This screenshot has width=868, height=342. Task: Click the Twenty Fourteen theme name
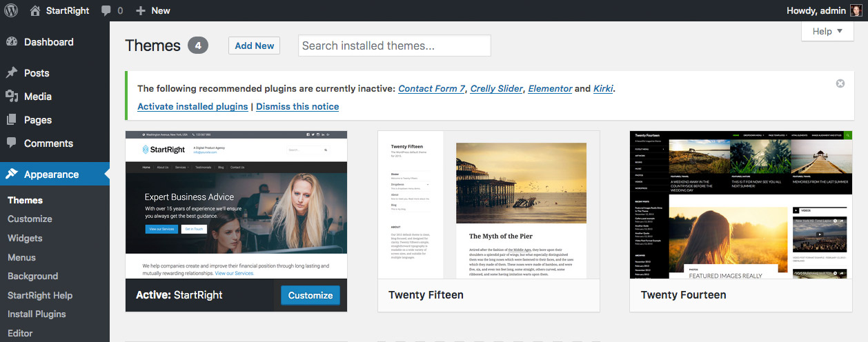683,295
